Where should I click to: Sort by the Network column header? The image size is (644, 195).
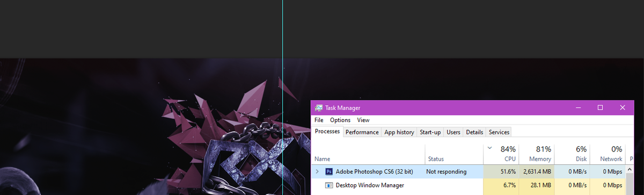click(x=608, y=154)
